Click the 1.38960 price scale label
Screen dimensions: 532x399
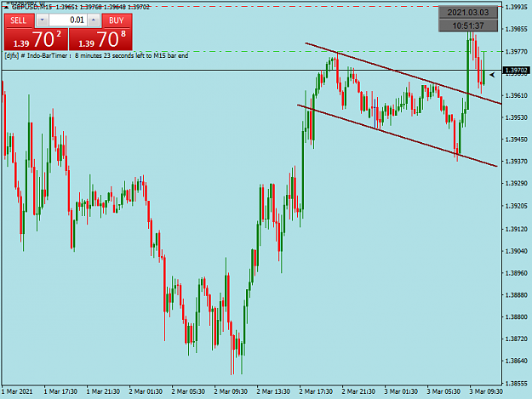516,273
